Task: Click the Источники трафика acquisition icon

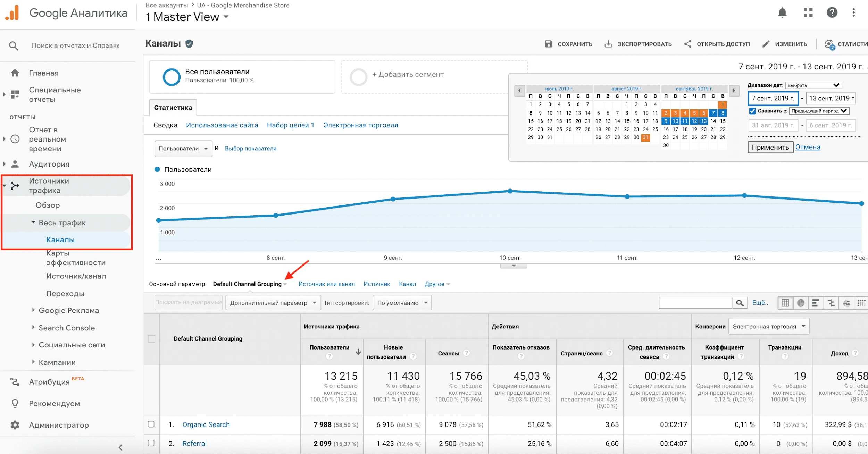Action: (15, 186)
